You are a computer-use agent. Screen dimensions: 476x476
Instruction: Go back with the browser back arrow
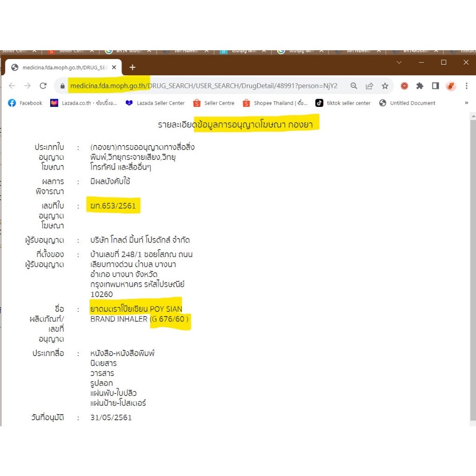pos(12,86)
